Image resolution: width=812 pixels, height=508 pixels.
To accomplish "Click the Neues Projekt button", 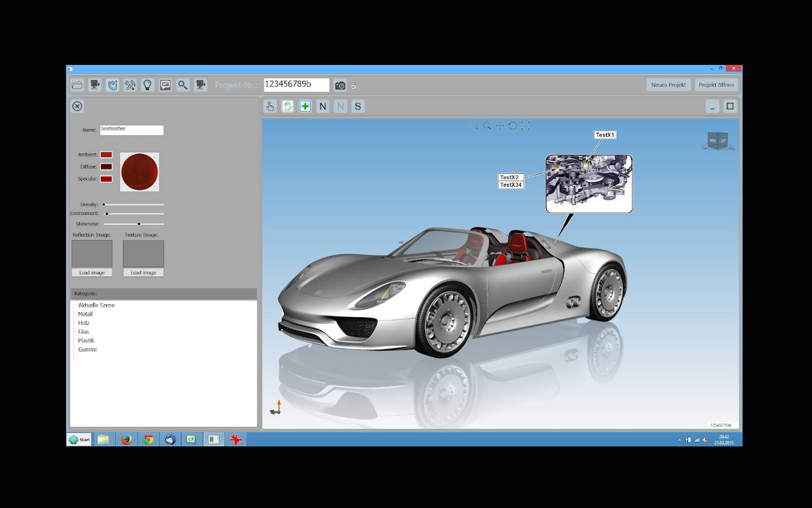I will (x=668, y=85).
